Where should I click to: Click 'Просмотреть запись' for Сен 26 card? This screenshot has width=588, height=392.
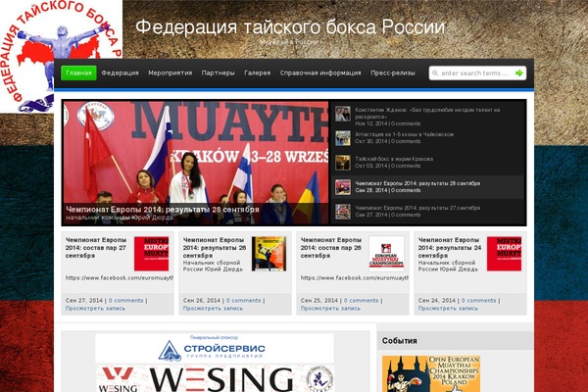[213, 309]
